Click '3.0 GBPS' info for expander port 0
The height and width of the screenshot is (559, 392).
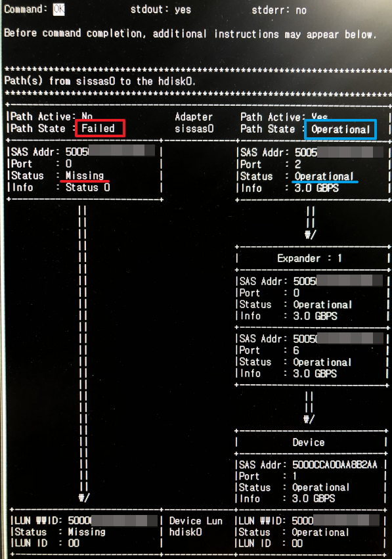315,316
